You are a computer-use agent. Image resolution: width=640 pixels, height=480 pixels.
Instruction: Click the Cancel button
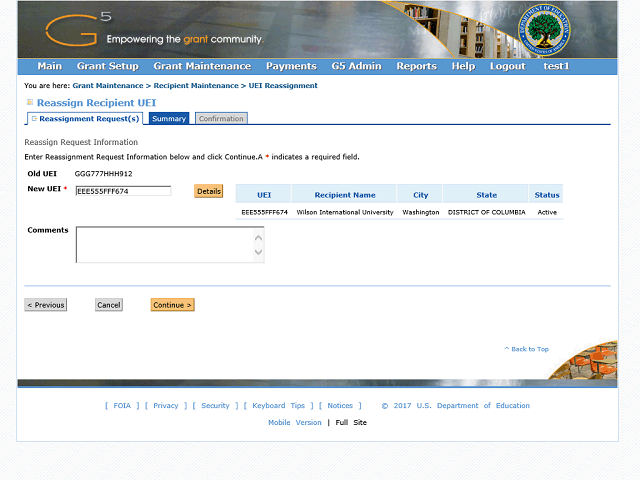tap(109, 305)
